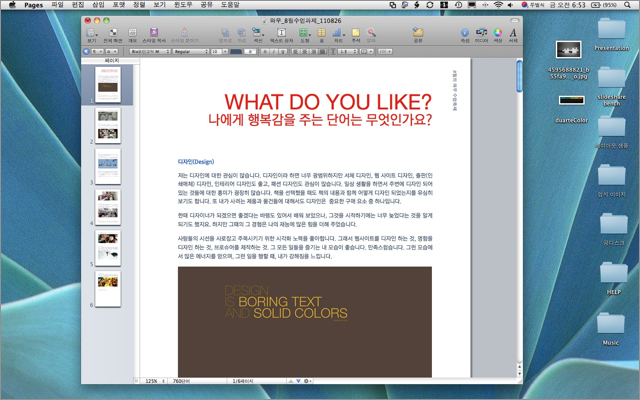Screen dimensions: 640x400
Task: Open the Help (도움말) menu
Action: pyautogui.click(x=230, y=5)
